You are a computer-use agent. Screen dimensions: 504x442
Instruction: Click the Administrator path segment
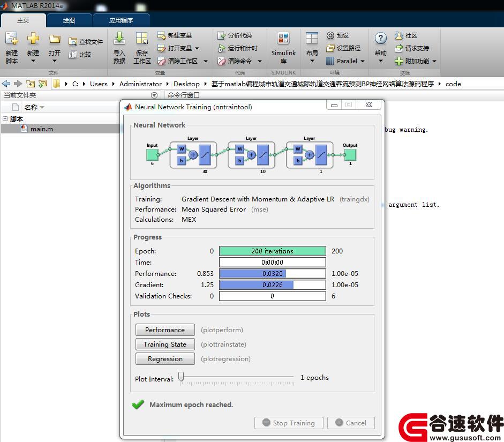140,84
